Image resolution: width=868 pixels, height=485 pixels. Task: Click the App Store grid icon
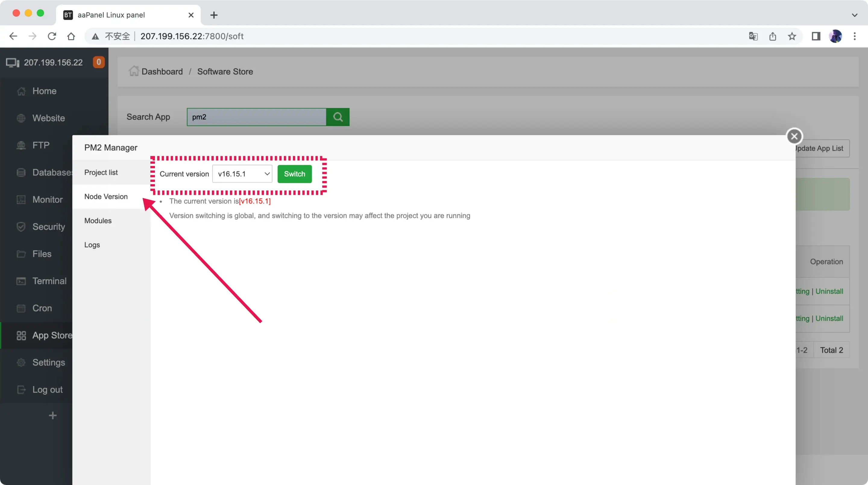(x=21, y=335)
